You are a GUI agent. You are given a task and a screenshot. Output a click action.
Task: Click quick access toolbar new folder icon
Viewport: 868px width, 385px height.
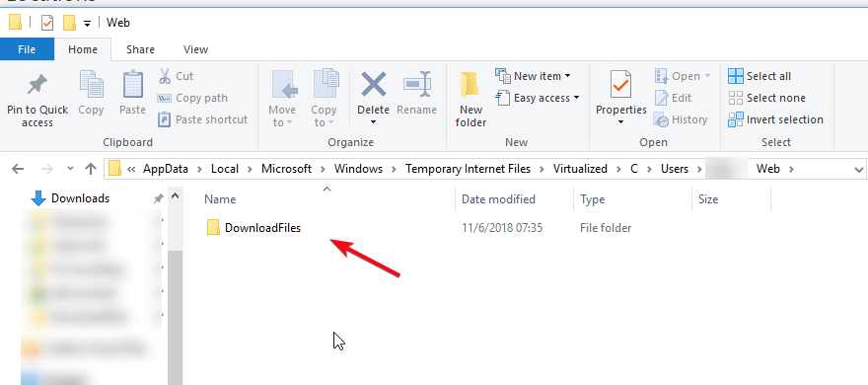(69, 23)
